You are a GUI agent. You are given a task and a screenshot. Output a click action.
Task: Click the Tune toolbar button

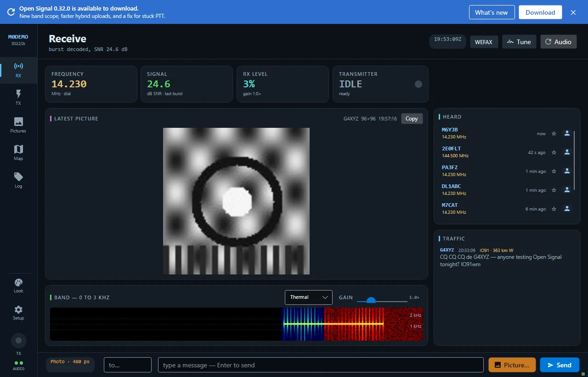(519, 42)
